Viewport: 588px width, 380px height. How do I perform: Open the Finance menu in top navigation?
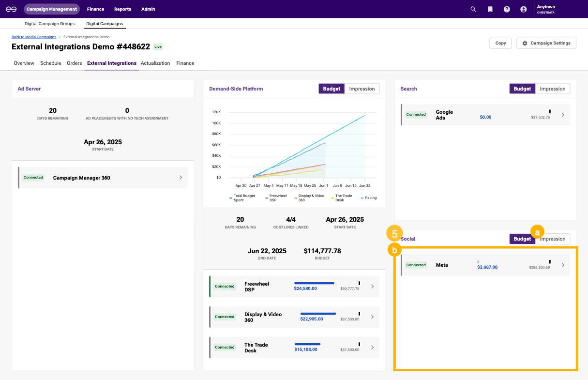(x=95, y=9)
